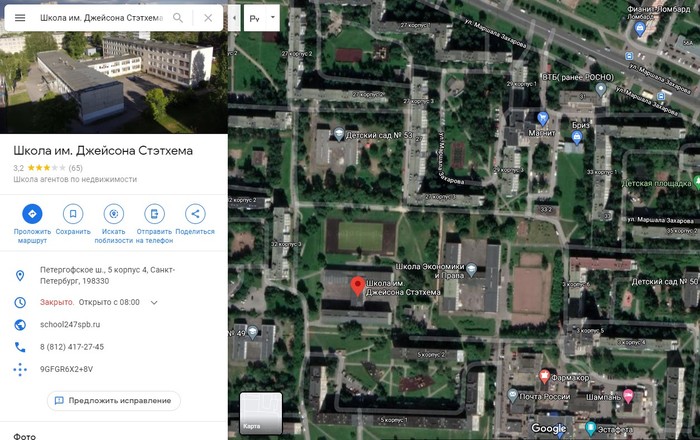Share place with Поделиться icon
Viewport: 700px width, 440px height.
click(x=195, y=214)
